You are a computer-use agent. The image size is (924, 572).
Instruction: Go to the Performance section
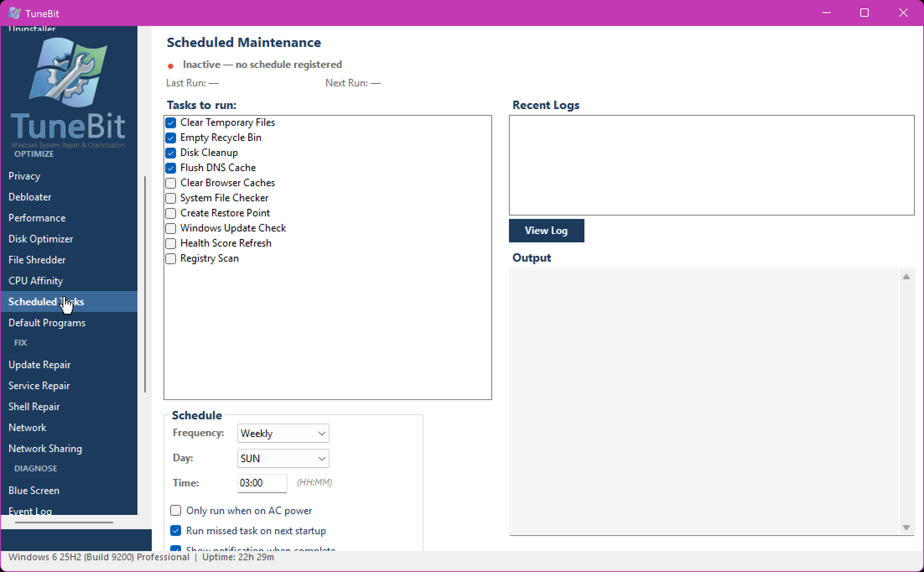(x=69, y=218)
